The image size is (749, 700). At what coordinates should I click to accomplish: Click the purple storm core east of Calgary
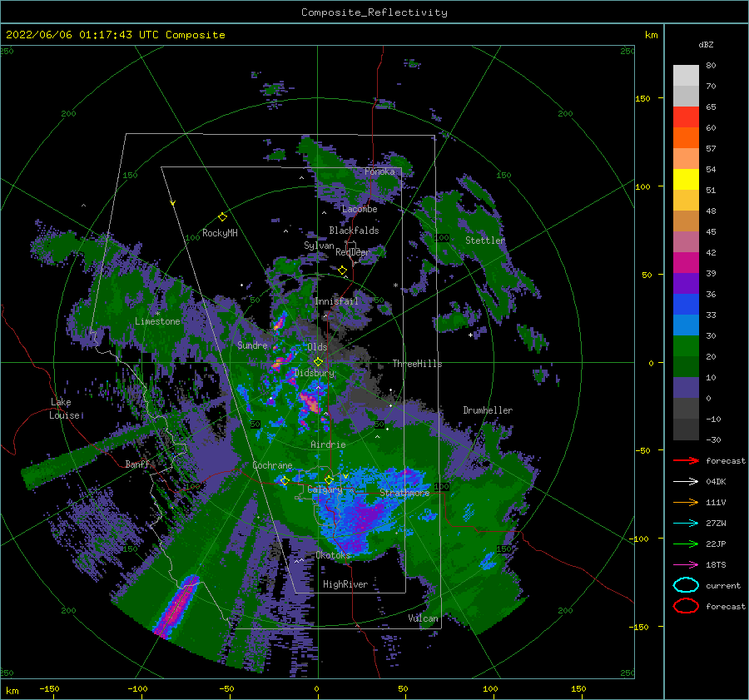(369, 517)
